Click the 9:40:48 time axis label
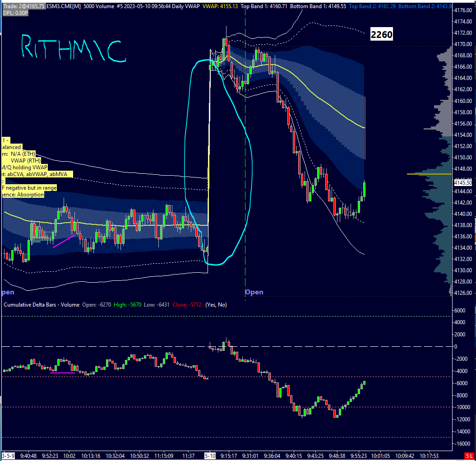The image size is (476, 461). click(28, 456)
